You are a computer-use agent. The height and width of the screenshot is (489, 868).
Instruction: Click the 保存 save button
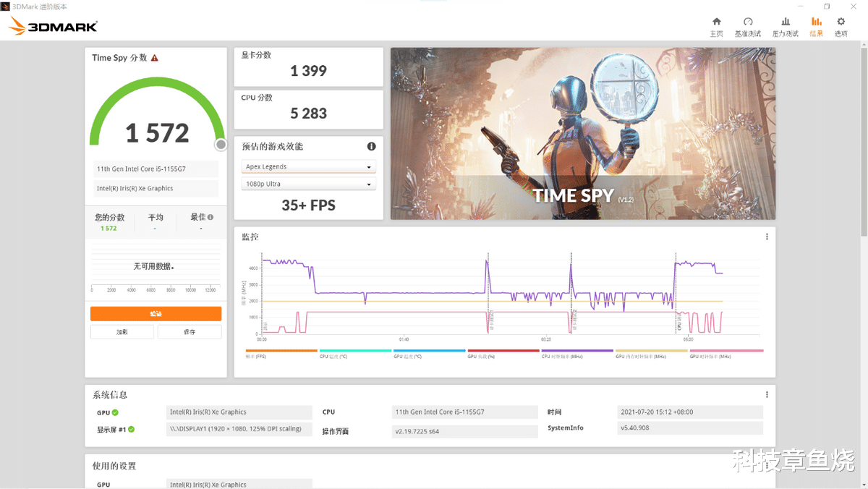[190, 331]
